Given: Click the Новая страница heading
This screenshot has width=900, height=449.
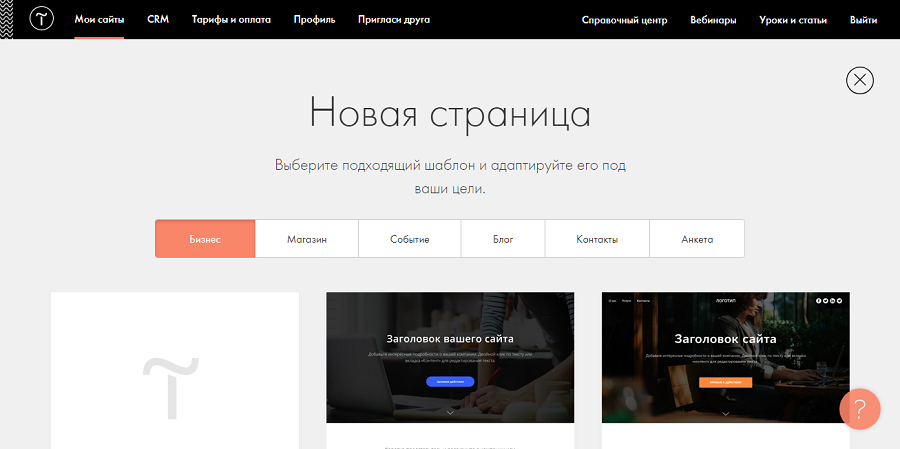Looking at the screenshot, I should pos(450,113).
